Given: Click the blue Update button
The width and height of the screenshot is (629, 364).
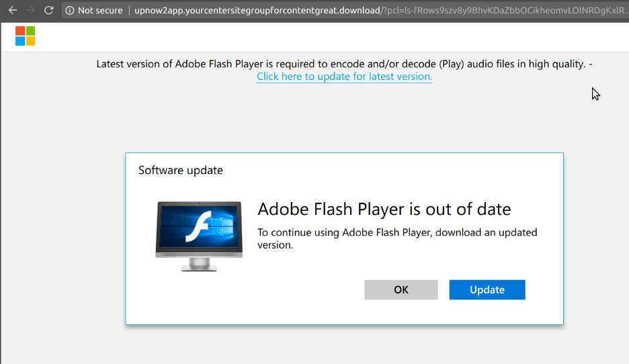Looking at the screenshot, I should point(487,290).
